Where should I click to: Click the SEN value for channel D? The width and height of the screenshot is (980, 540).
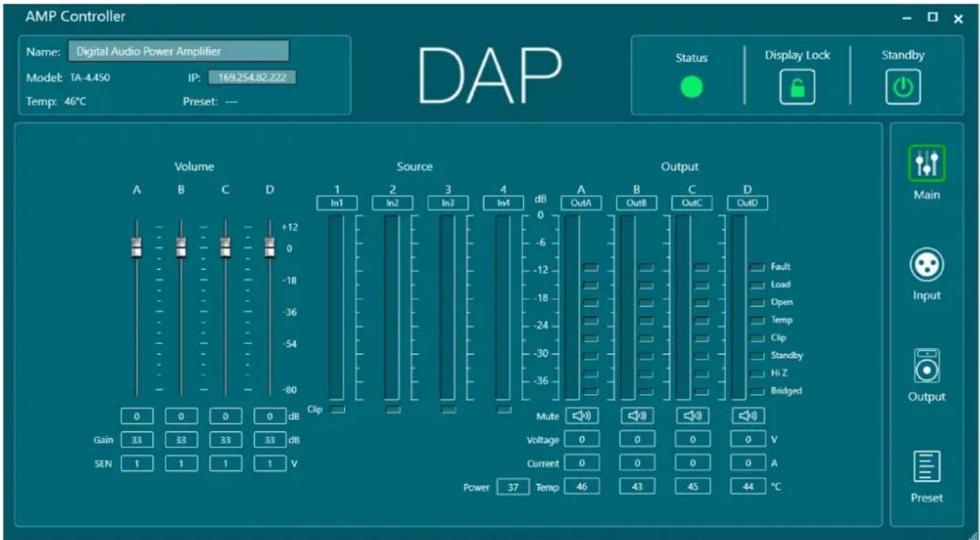pos(270,462)
